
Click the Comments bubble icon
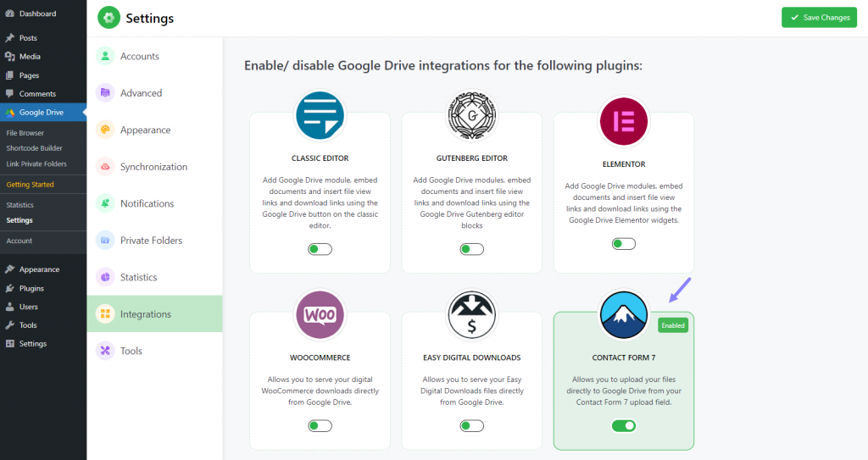tap(9, 93)
